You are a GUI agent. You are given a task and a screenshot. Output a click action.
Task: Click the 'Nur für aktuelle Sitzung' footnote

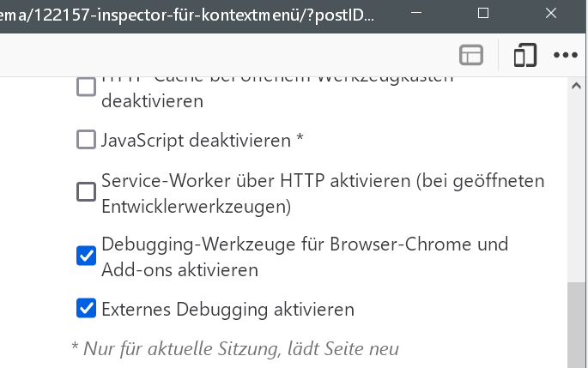pyautogui.click(x=234, y=348)
